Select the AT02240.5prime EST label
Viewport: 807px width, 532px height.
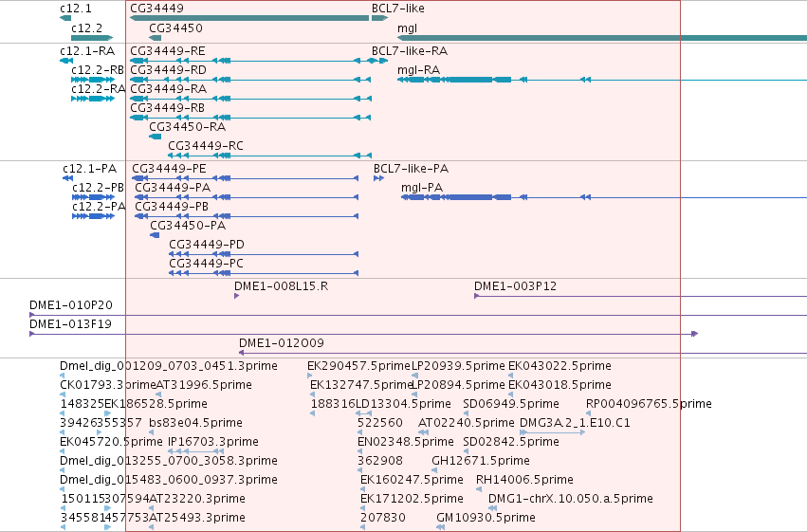[x=467, y=424]
